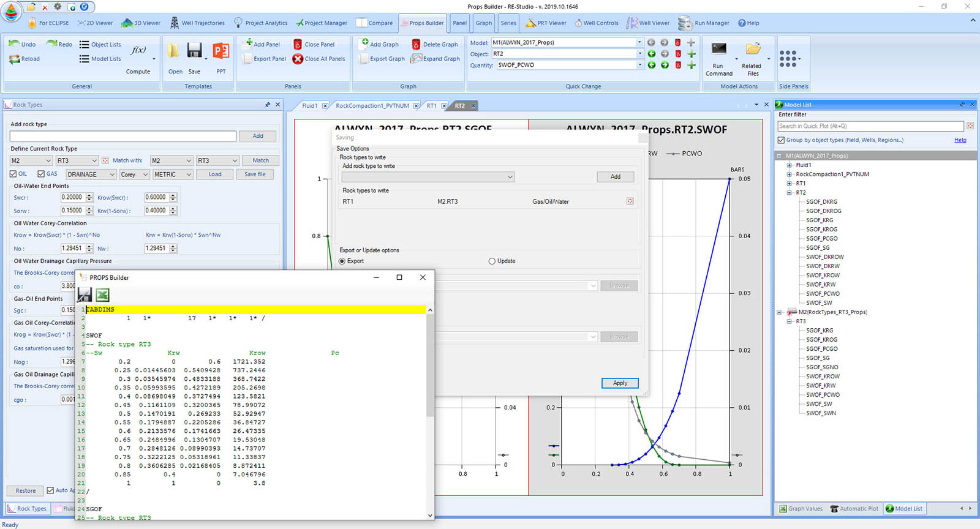Click the Search in Quick Plot field

pyautogui.click(x=870, y=126)
